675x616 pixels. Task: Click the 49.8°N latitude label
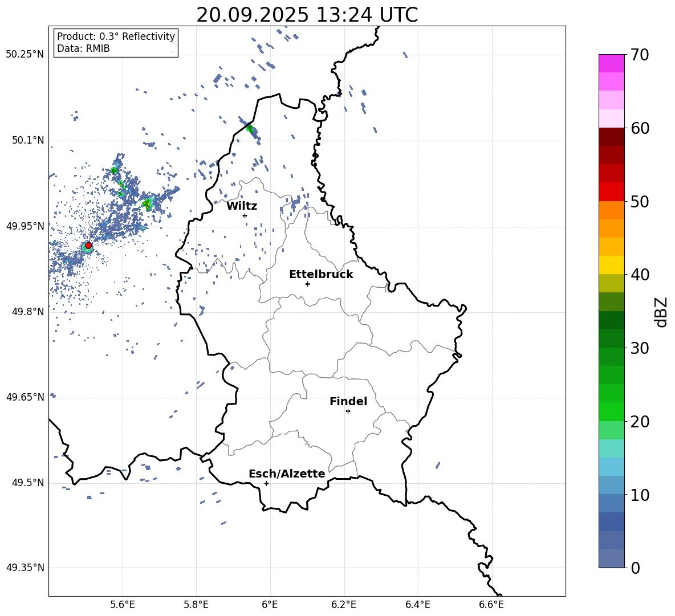pos(27,312)
